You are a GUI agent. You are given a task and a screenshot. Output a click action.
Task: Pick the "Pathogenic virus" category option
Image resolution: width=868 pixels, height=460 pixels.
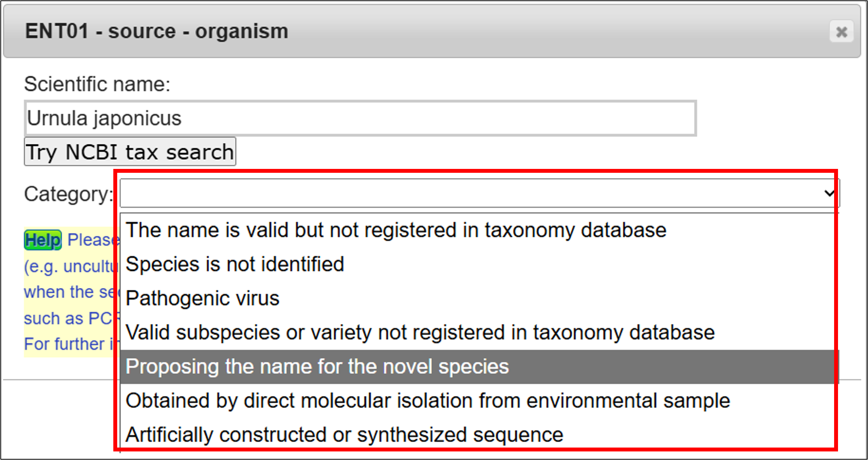click(202, 298)
